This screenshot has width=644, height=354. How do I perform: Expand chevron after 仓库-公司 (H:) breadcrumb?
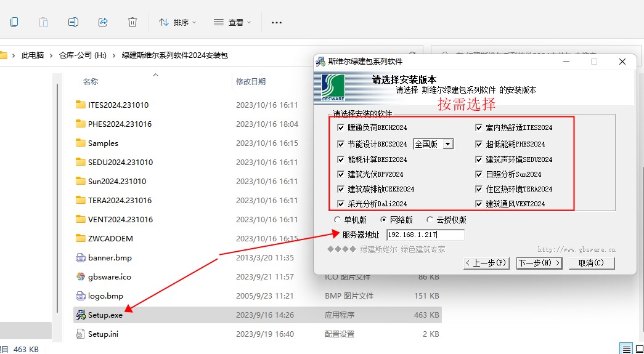(114, 55)
